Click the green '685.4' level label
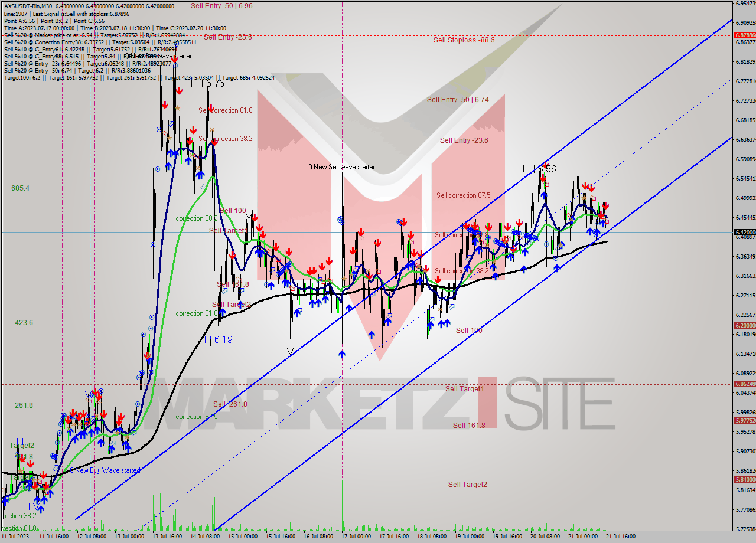Screen dimensions: 756x543 tap(21, 188)
